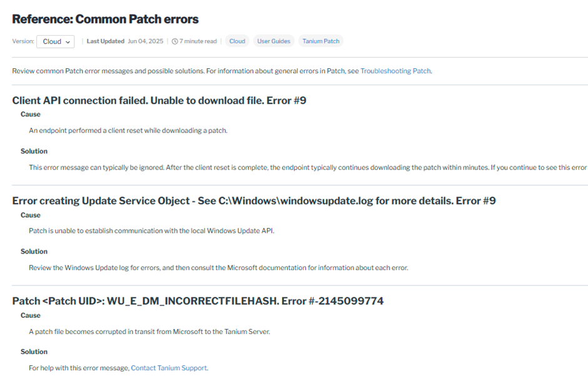The height and width of the screenshot is (381, 588).
Task: Click the WU_E_DM_INCORRECTFILEHASH error heading
Action: (x=198, y=301)
